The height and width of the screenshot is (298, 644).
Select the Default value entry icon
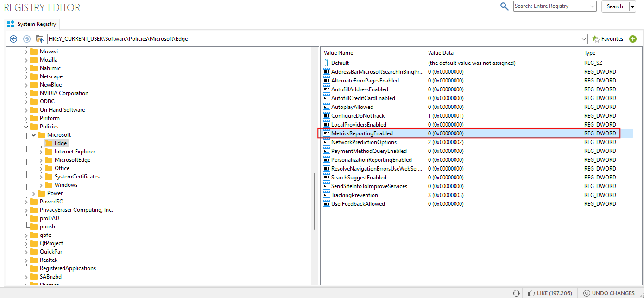(x=327, y=63)
